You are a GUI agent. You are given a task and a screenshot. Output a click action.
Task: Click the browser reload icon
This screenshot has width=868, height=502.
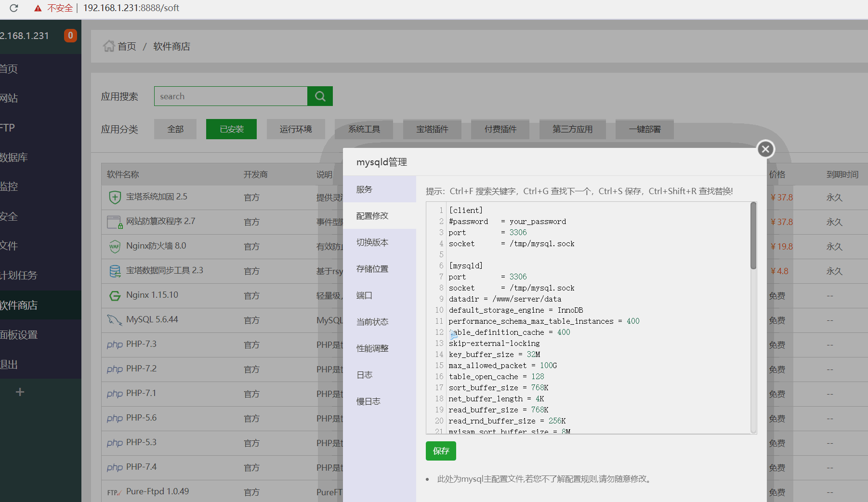13,8
